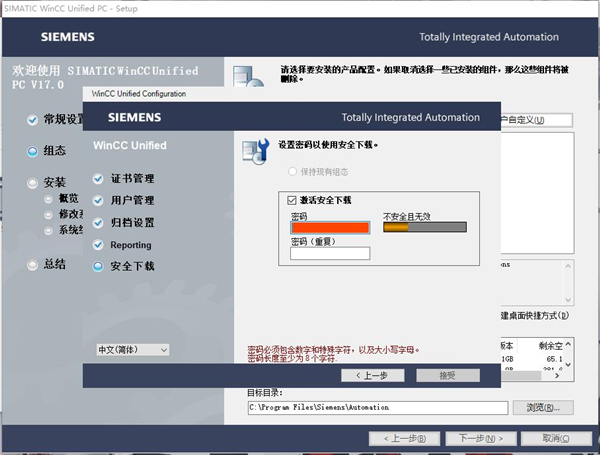Click the Reporting step label
This screenshot has width=600, height=455.
click(131, 245)
